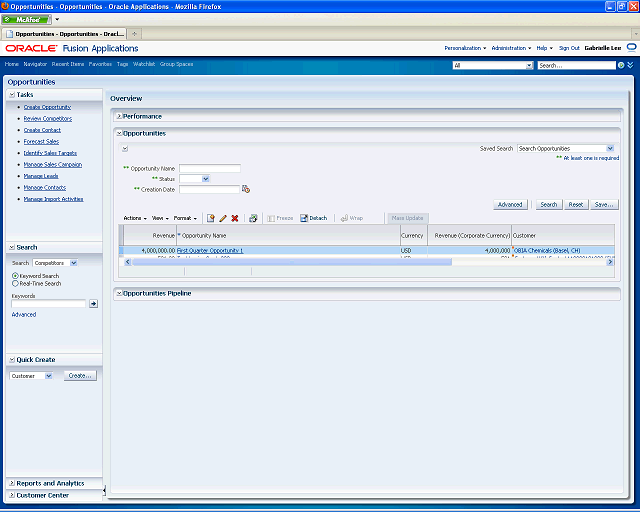The image size is (640, 512).
Task: Open the Creation Date calendar picker icon
Action: [x=246, y=189]
